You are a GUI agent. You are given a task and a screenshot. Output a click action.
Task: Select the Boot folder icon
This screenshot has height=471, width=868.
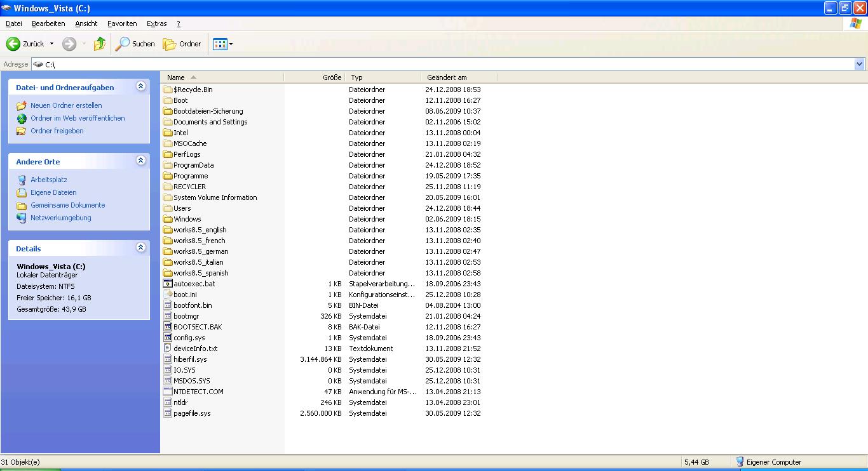point(168,100)
